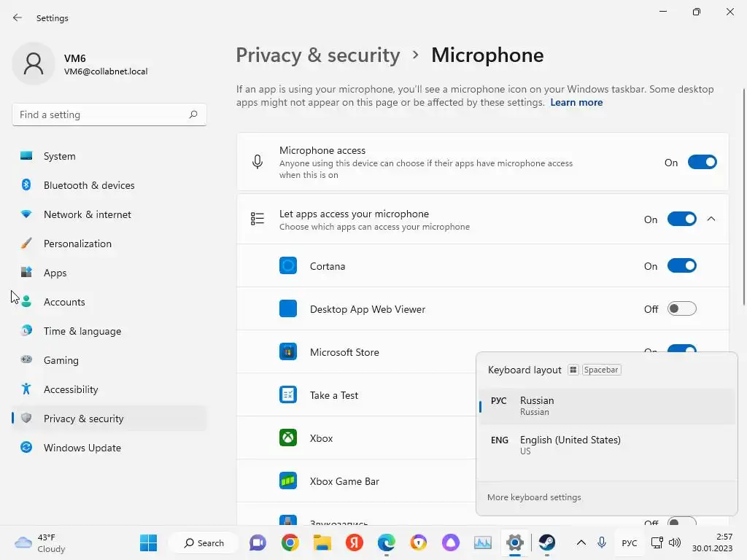
Task: Go to Network & internet settings
Action: click(x=109, y=214)
